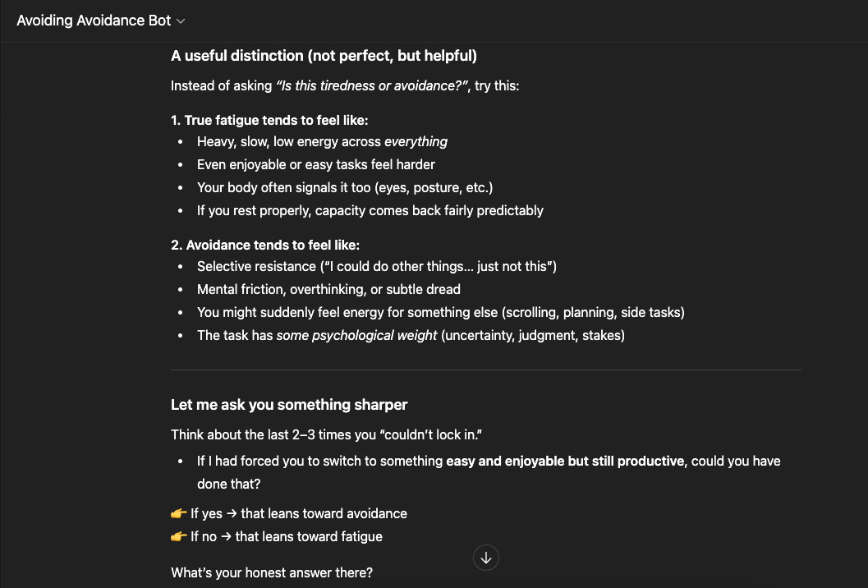Click bold 'easy and enjoyable but still productive'
Viewport: 868px width, 588px height.
tap(565, 462)
